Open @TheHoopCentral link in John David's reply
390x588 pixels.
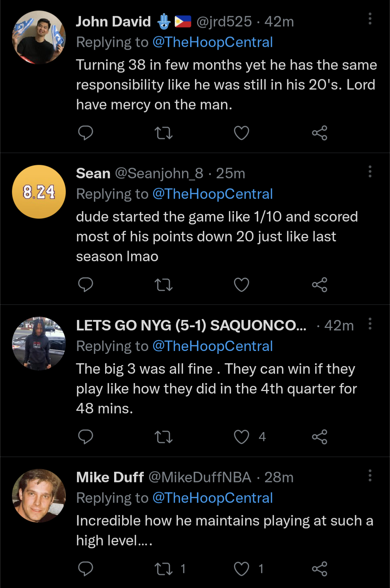pyautogui.click(x=212, y=42)
